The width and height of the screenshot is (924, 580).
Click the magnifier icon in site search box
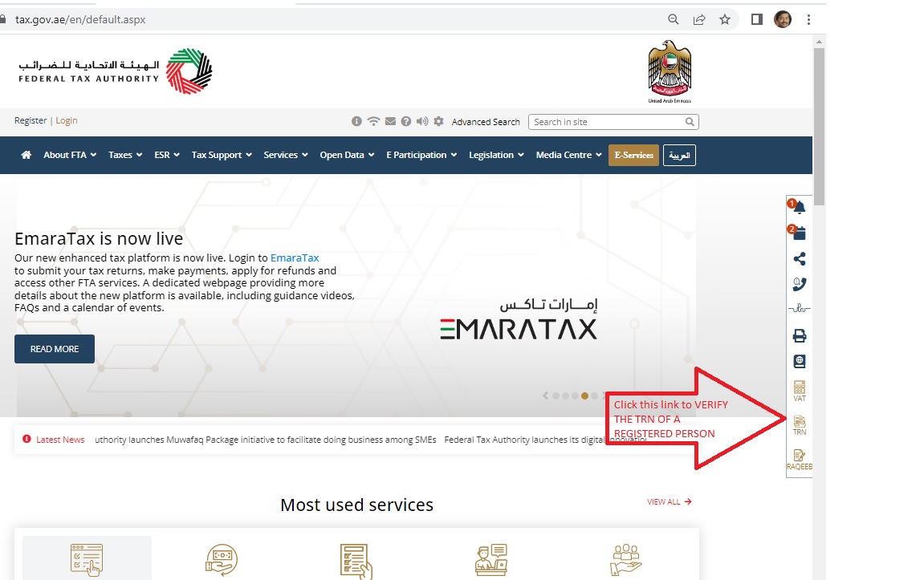coord(690,122)
